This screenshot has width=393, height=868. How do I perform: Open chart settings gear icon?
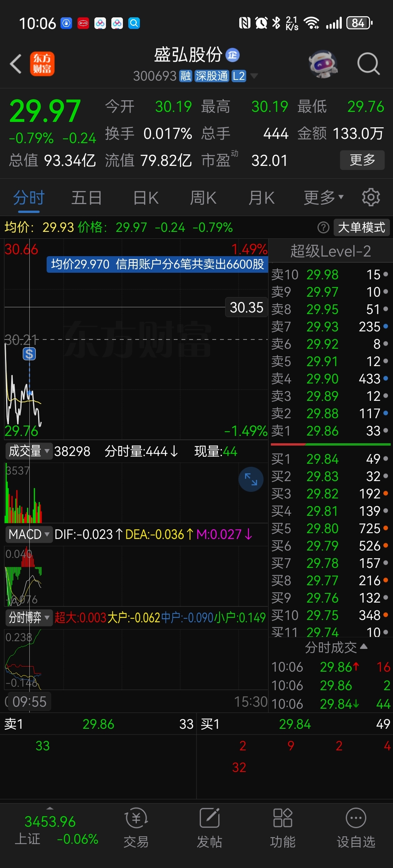(371, 198)
